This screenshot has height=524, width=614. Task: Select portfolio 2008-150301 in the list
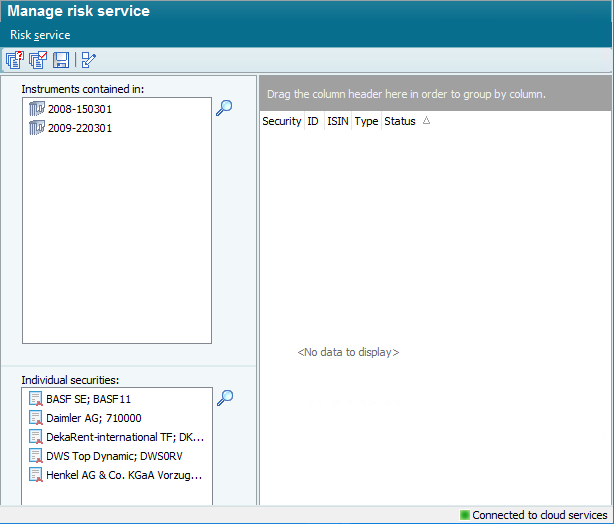click(79, 109)
